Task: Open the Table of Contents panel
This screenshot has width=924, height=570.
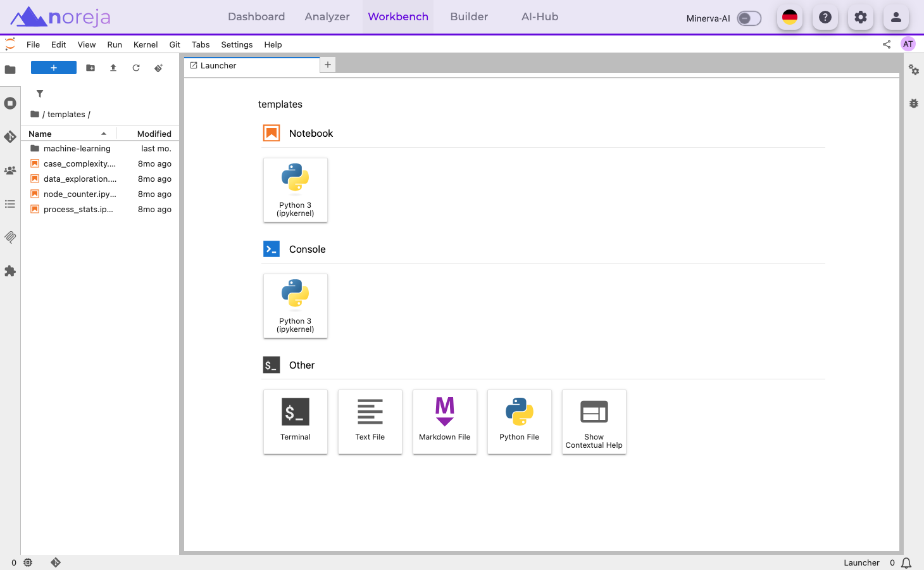Action: point(10,204)
